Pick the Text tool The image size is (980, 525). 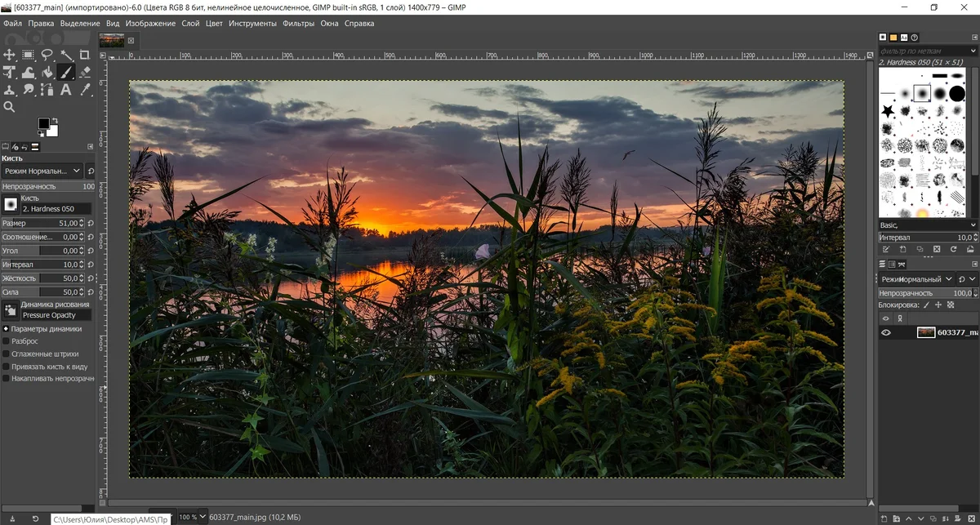click(66, 90)
